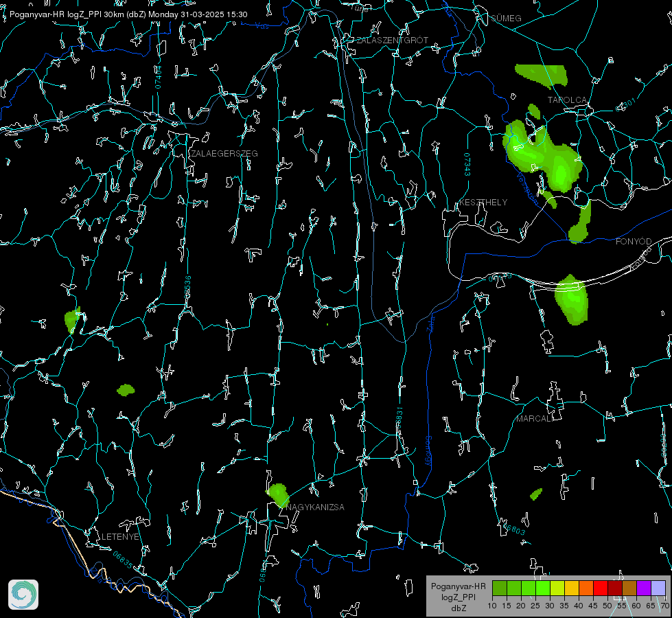Screen dimensions: 672x618
Task: Click the legend text logZ_PPI
Action: (458, 597)
